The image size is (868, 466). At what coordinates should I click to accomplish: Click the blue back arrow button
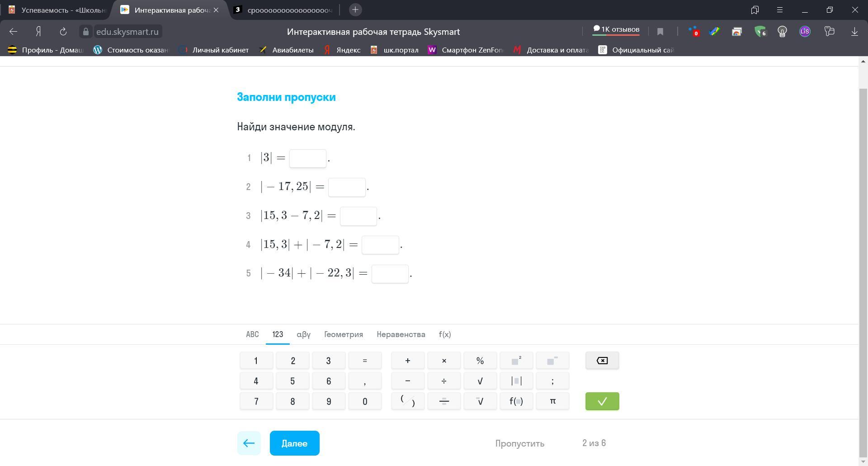click(x=249, y=443)
